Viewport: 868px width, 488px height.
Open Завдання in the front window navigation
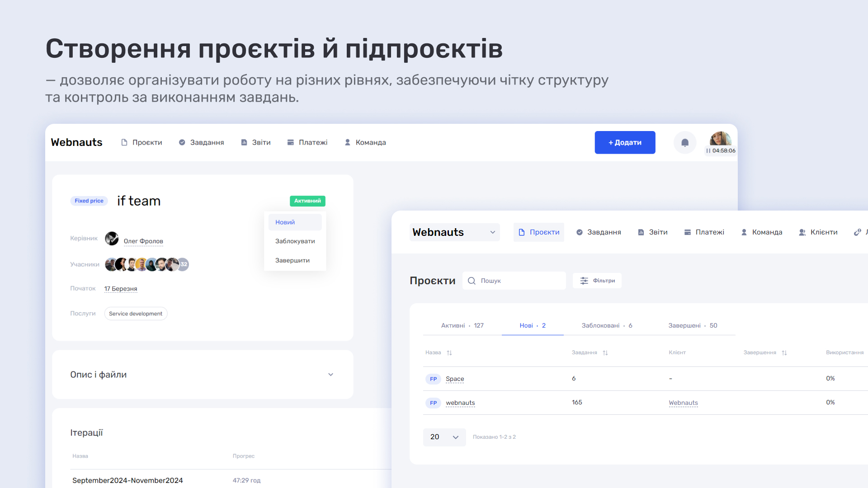coord(599,232)
